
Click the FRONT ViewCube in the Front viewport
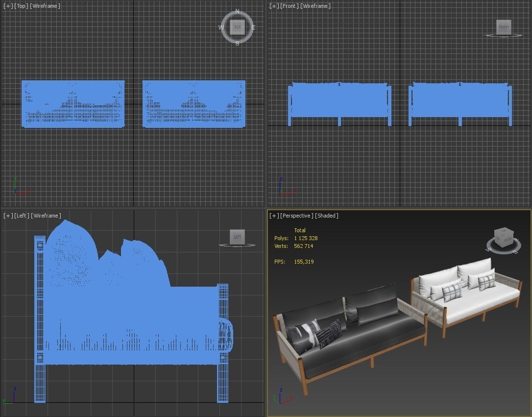tap(504, 27)
